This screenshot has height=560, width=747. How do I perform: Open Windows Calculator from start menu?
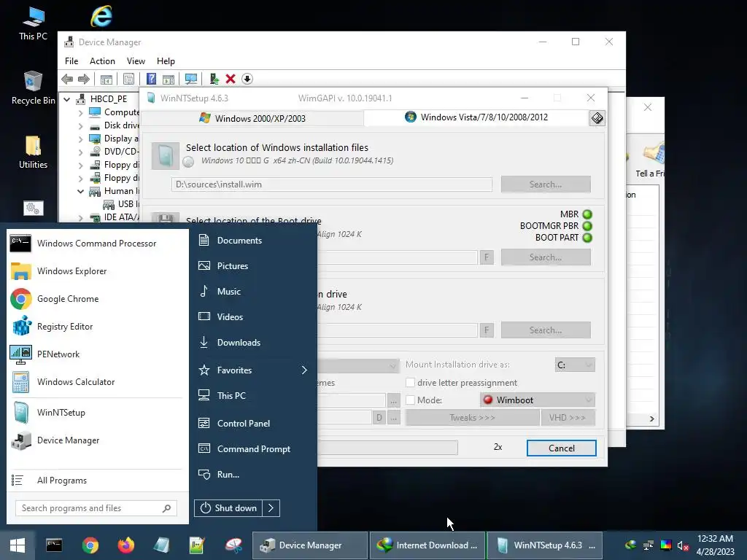(x=96, y=382)
